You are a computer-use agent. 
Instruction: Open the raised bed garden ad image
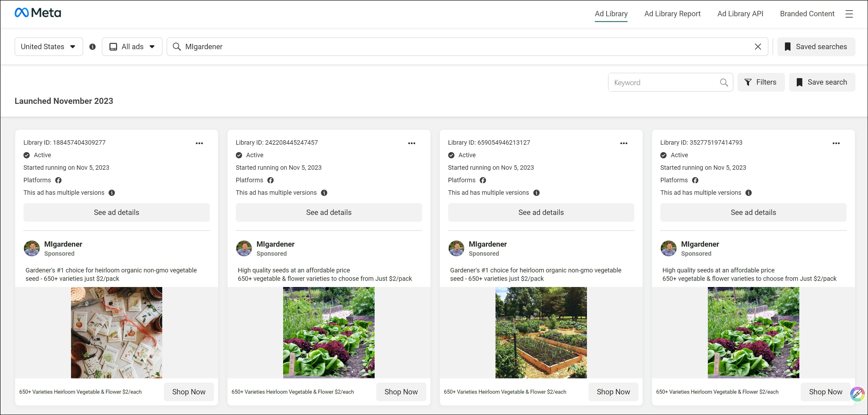pos(541,332)
